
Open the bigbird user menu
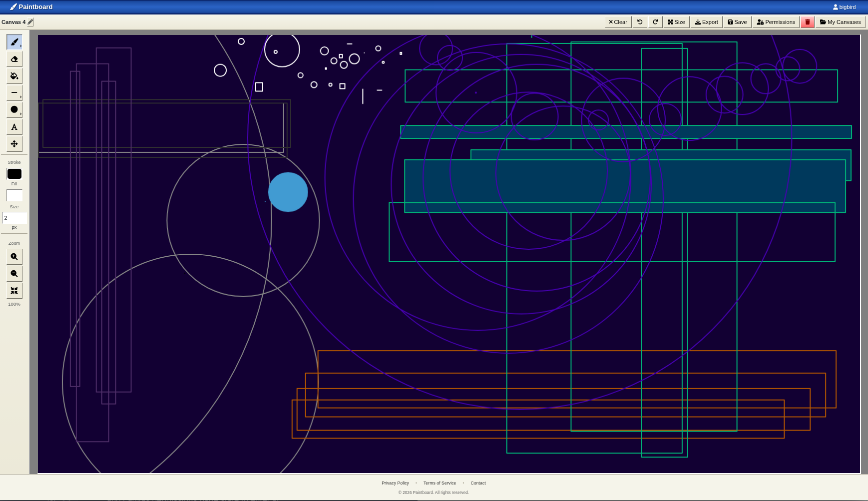pyautogui.click(x=845, y=6)
